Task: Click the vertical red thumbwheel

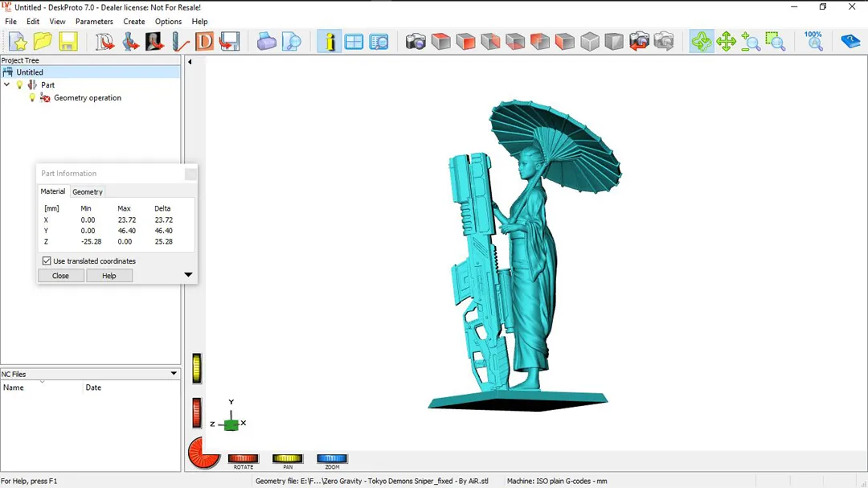Action: tap(197, 412)
